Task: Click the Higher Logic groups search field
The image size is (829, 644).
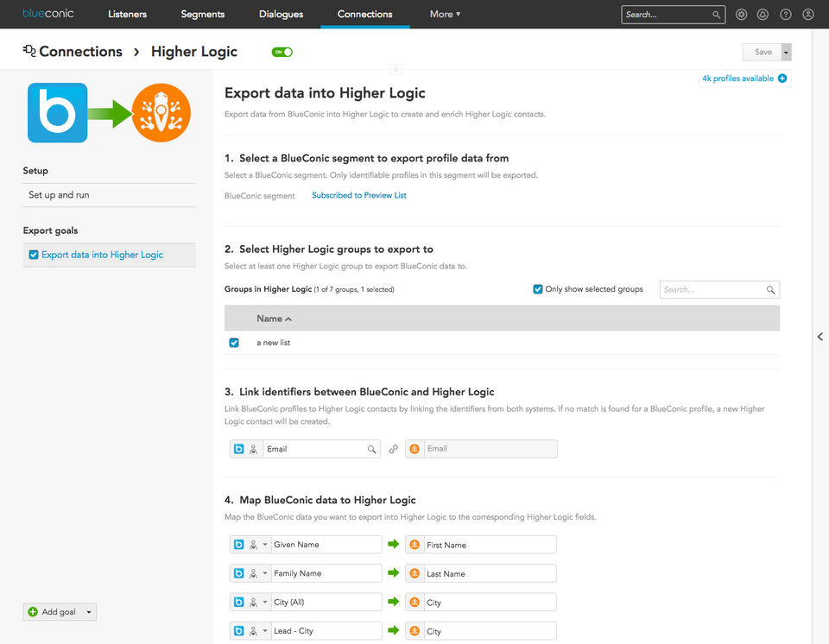Action: pyautogui.click(x=712, y=290)
